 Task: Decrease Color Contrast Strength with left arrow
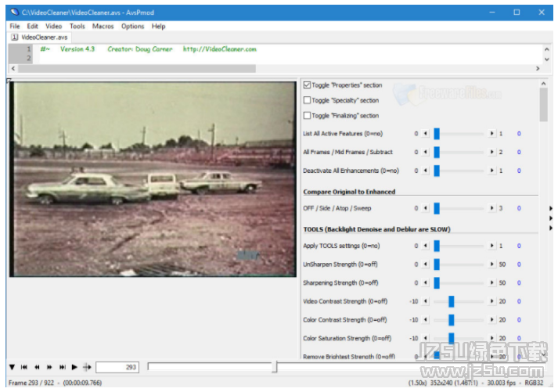(426, 320)
